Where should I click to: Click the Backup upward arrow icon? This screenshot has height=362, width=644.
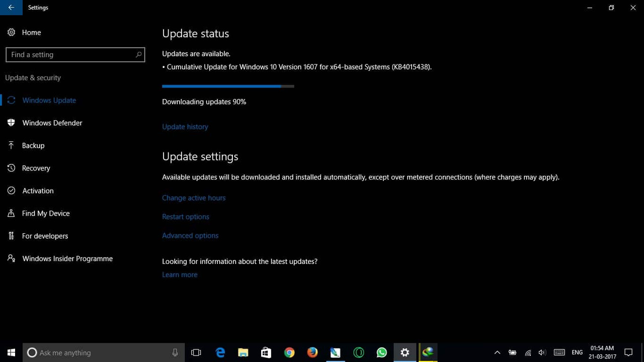(x=11, y=145)
